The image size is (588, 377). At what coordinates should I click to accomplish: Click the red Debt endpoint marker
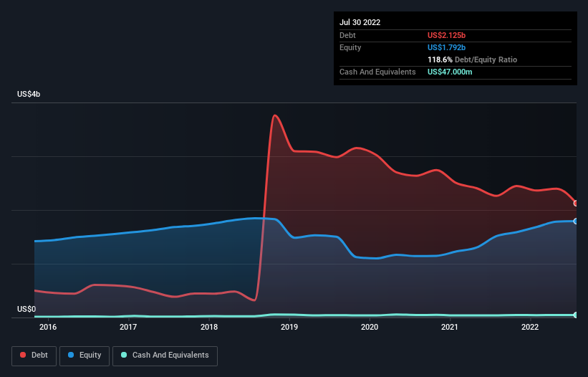[x=576, y=204]
